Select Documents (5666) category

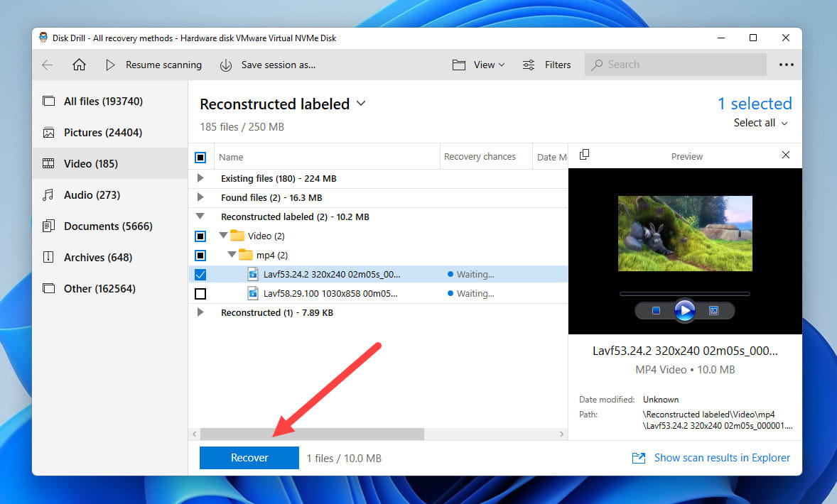pyautogui.click(x=109, y=226)
